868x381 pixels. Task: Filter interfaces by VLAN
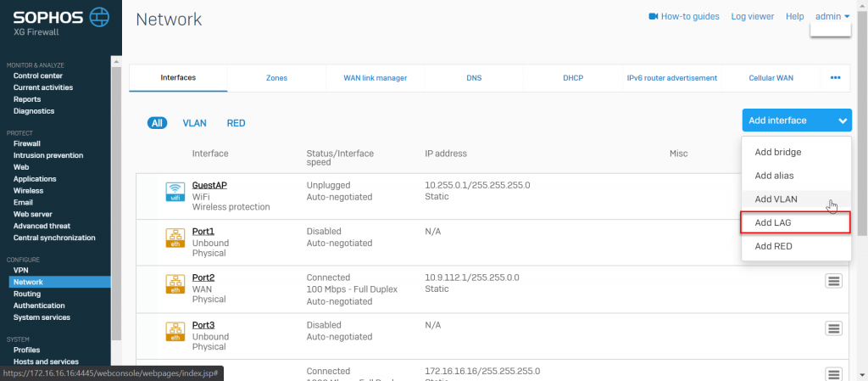point(194,123)
